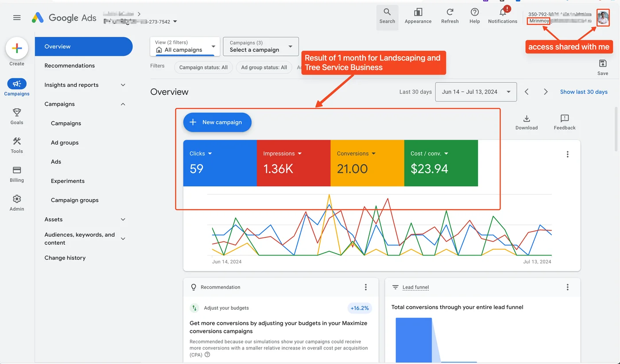The width and height of the screenshot is (620, 364).
Task: Download the overview data
Action: (x=526, y=122)
